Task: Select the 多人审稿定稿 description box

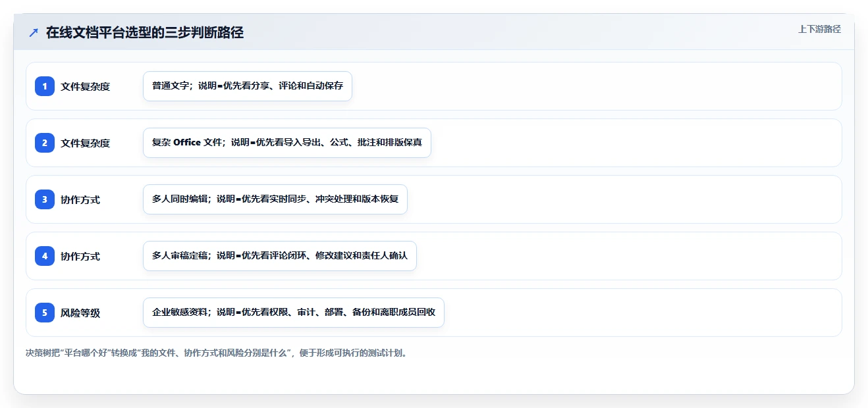Action: click(280, 256)
